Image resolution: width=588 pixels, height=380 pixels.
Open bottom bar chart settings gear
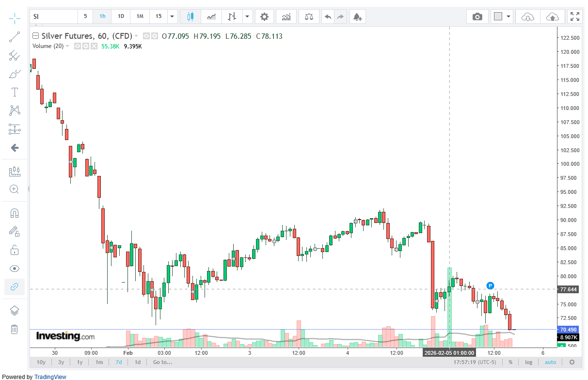point(572,362)
